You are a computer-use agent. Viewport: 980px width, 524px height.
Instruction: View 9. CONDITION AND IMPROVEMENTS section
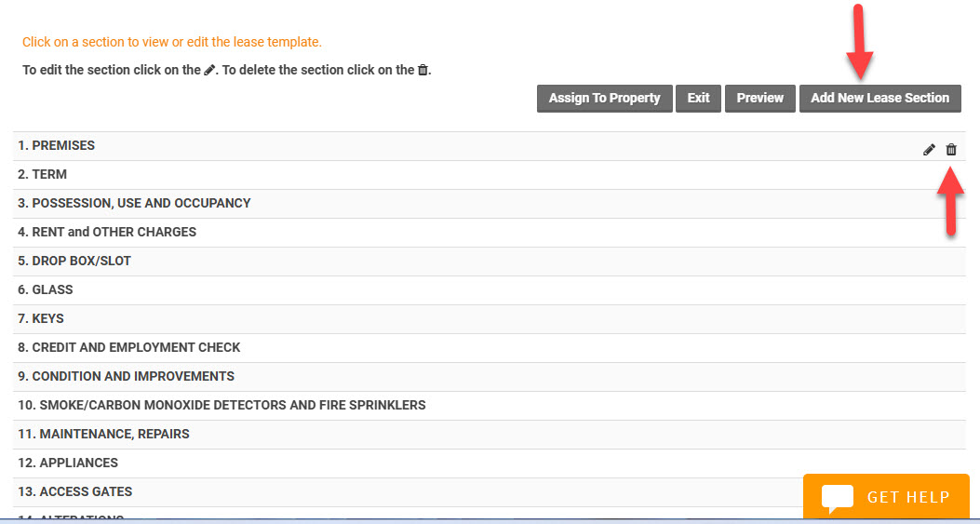[x=126, y=377]
